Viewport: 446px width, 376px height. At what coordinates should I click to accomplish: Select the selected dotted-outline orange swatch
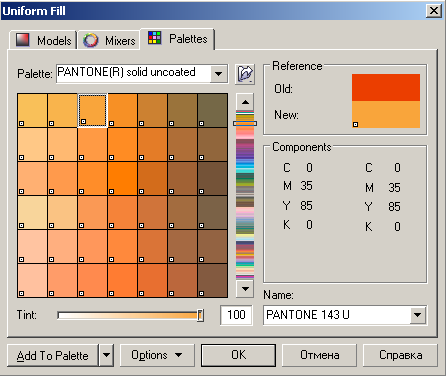(93, 110)
